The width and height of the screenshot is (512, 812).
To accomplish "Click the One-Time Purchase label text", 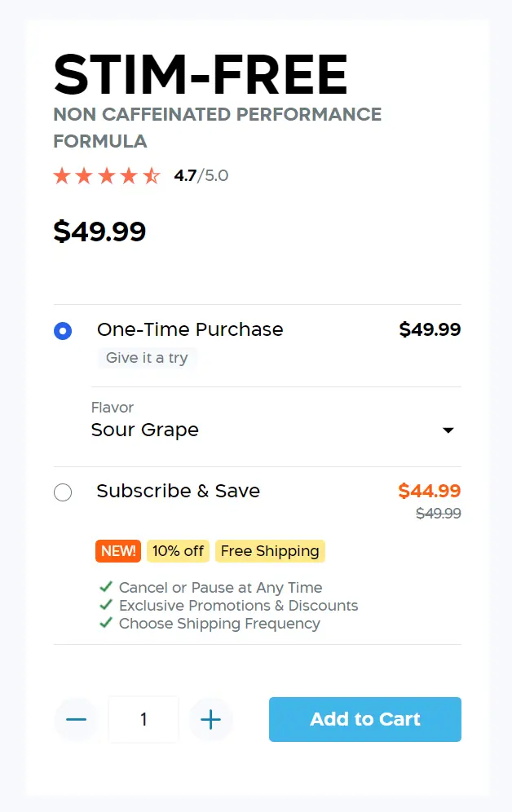I will point(190,329).
